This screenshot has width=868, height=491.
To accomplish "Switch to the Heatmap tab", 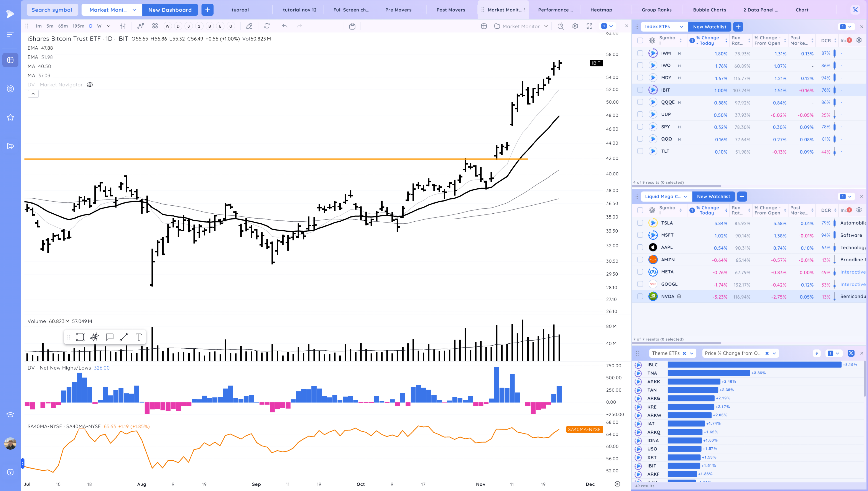I will [x=601, y=10].
